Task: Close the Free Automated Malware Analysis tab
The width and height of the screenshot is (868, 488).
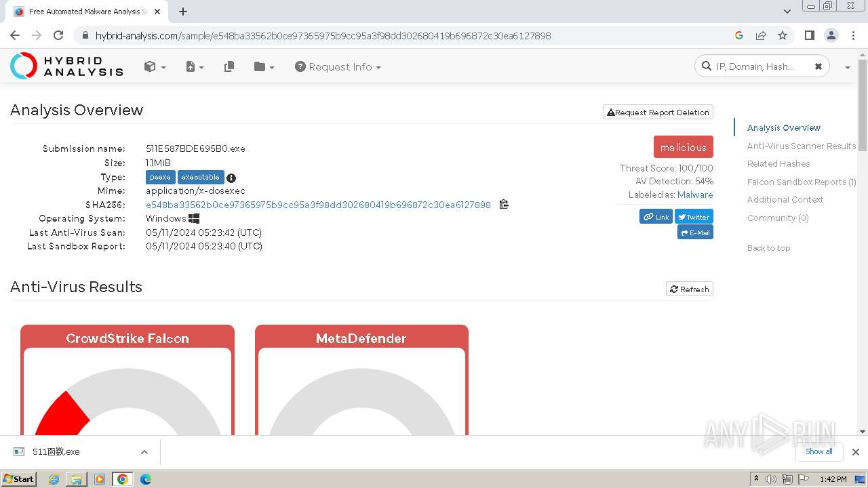Action: point(158,12)
